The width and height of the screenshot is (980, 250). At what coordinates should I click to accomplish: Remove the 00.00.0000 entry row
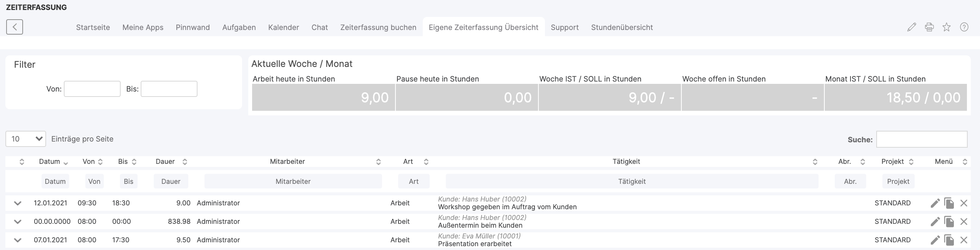tap(963, 222)
